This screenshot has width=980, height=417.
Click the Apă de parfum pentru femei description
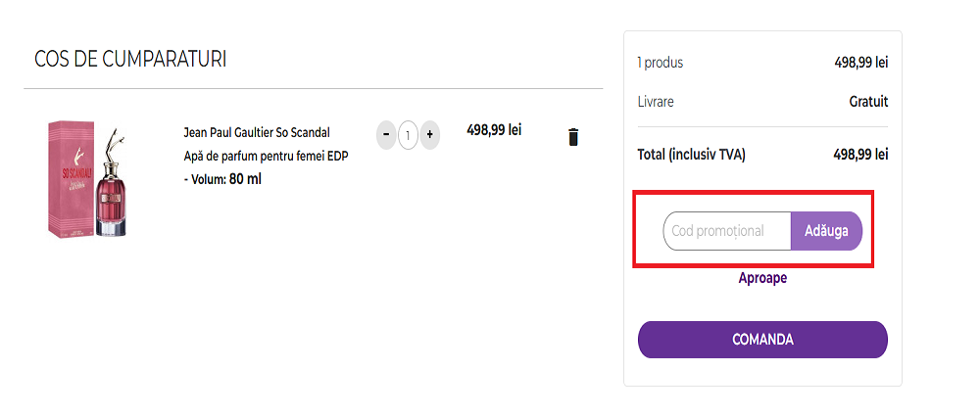point(266,156)
